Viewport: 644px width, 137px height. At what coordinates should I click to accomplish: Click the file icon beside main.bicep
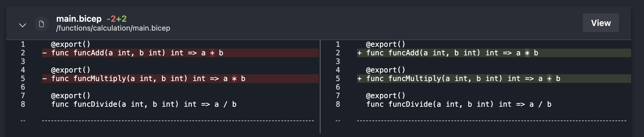pos(42,24)
